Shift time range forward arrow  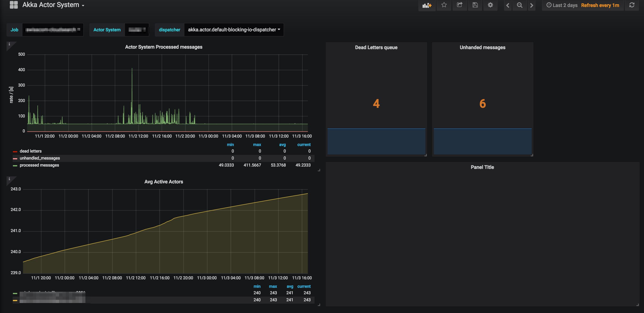(x=531, y=5)
